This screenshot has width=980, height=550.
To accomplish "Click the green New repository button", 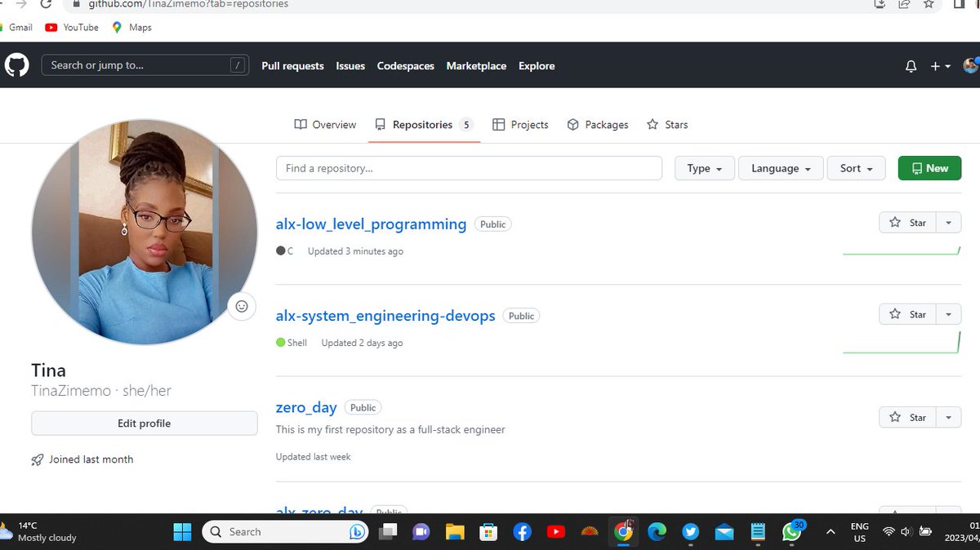I will [929, 168].
